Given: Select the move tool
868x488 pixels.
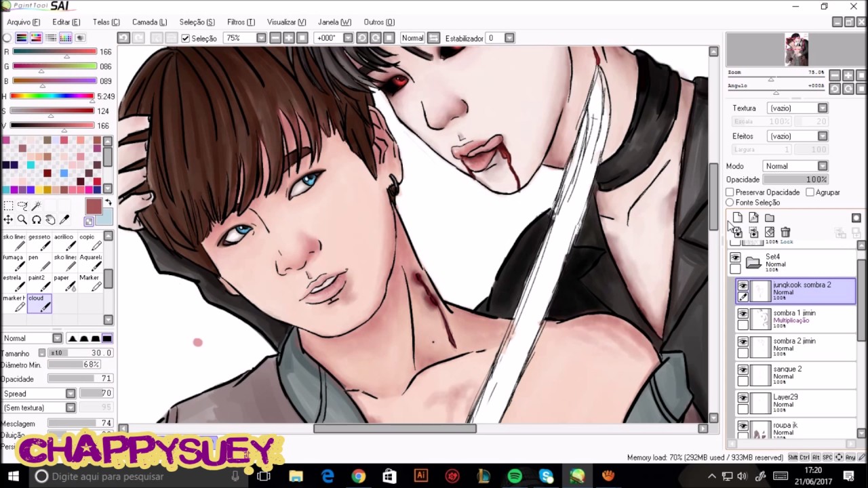Looking at the screenshot, I should [8, 220].
